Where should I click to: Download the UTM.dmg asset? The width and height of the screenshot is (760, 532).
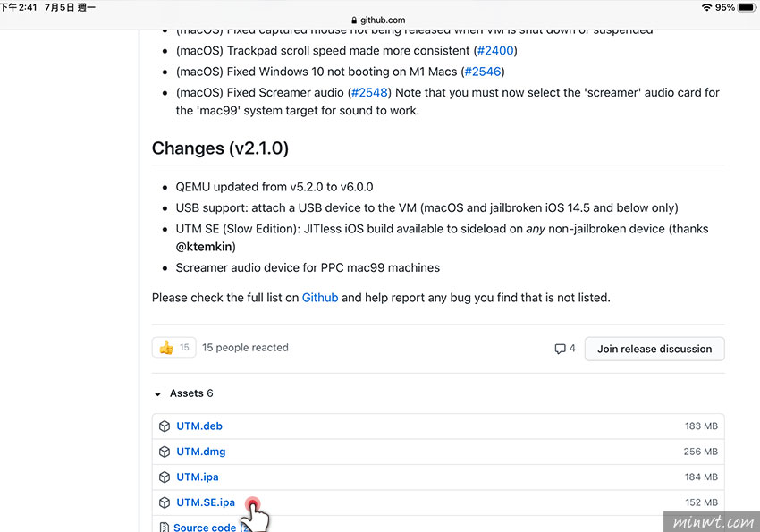(200, 452)
